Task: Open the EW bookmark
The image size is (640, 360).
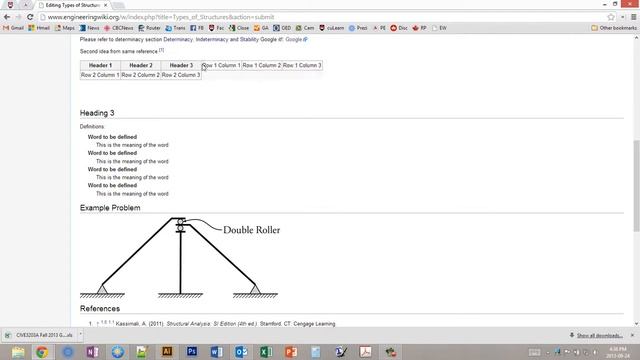Action: [439, 28]
